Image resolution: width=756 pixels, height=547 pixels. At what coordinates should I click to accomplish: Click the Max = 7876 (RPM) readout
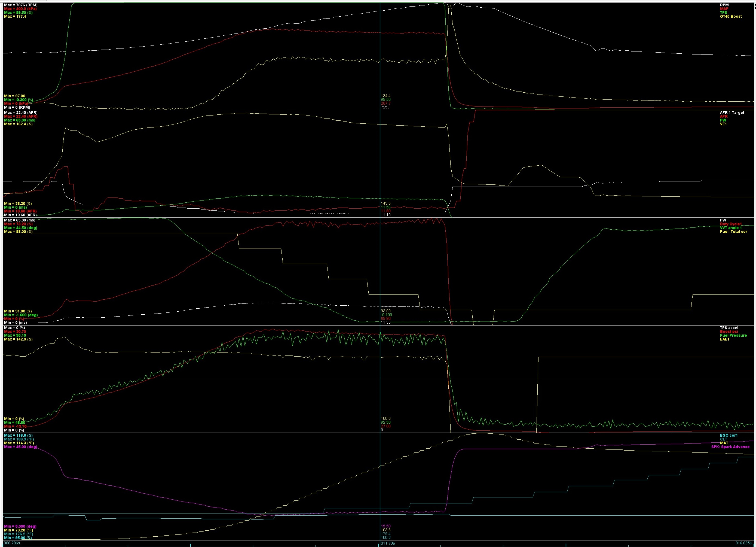[21, 5]
